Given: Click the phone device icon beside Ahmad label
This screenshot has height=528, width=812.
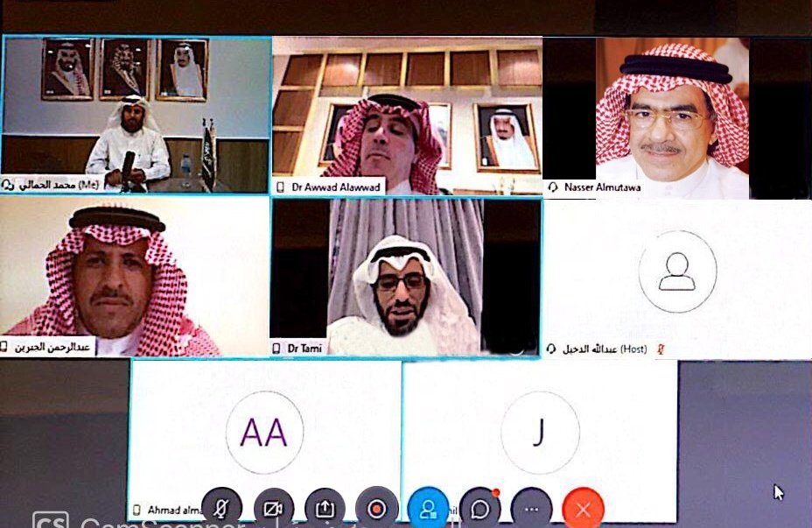Looking at the screenshot, I should point(136,510).
